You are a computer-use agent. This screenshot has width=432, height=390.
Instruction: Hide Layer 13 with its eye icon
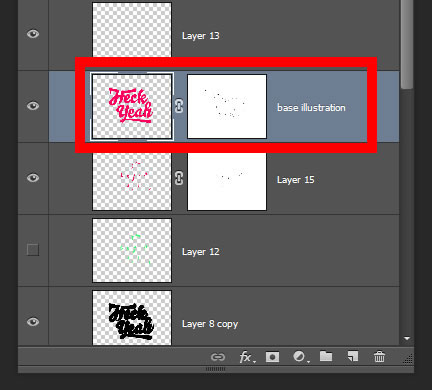33,34
